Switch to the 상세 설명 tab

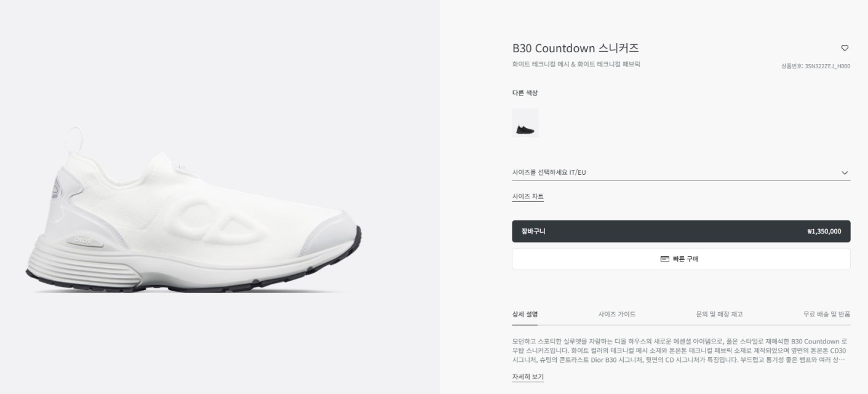(525, 314)
